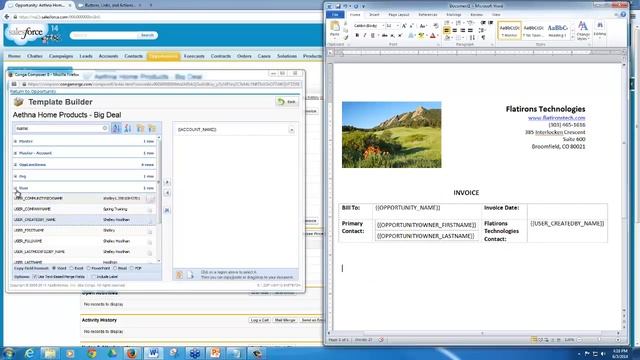Viewport: 640px width, 360px height.
Task: Select the Word radio button for copy field format
Action: pyautogui.click(x=54, y=268)
